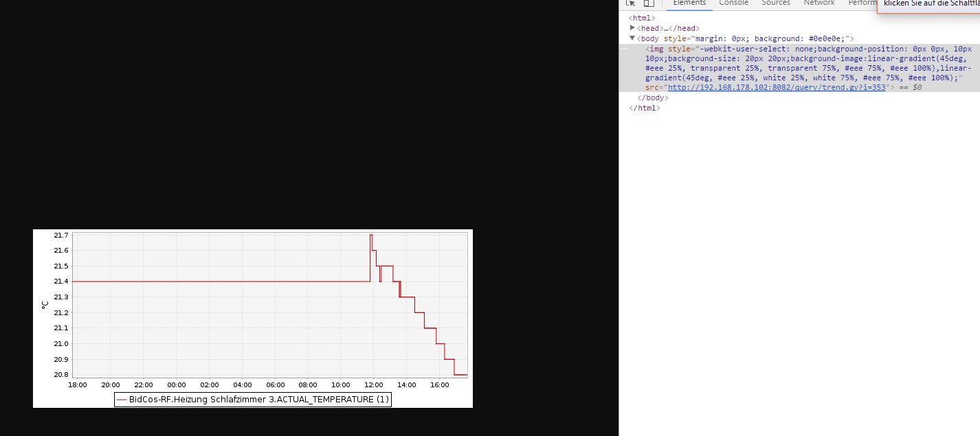Click the German notification tooltip popup

tap(928, 4)
